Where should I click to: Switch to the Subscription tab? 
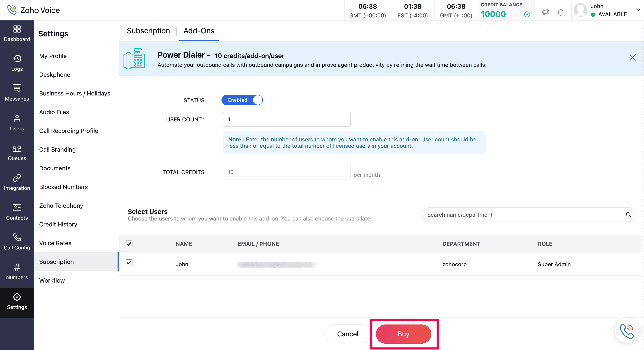(148, 31)
